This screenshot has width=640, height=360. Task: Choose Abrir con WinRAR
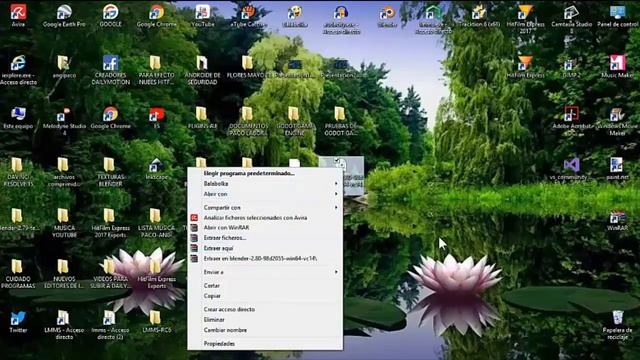tap(265, 227)
